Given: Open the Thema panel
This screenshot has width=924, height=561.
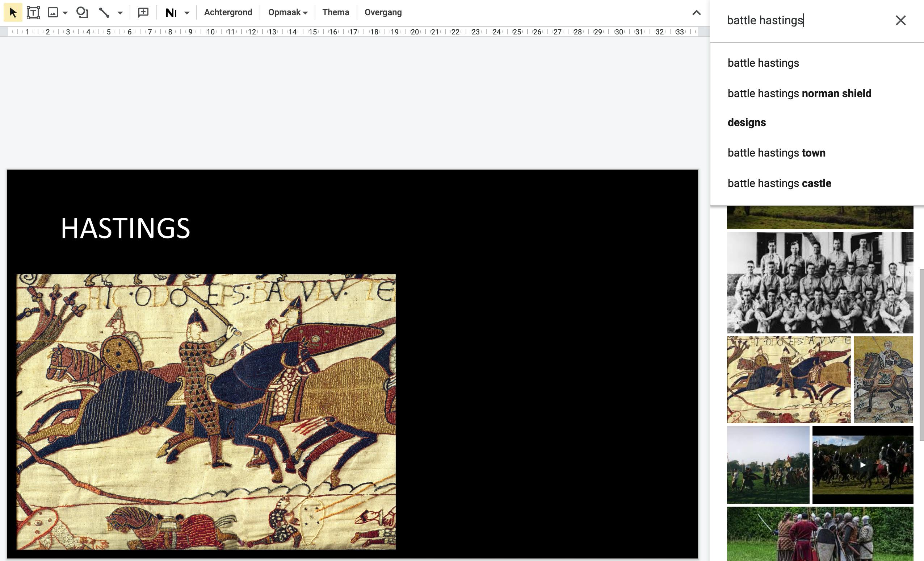Looking at the screenshot, I should pos(336,12).
